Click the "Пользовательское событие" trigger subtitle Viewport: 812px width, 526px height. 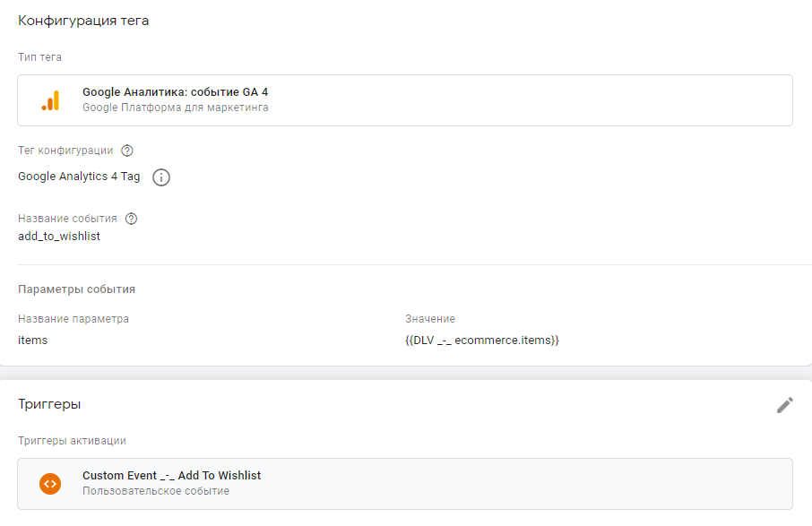point(155,491)
